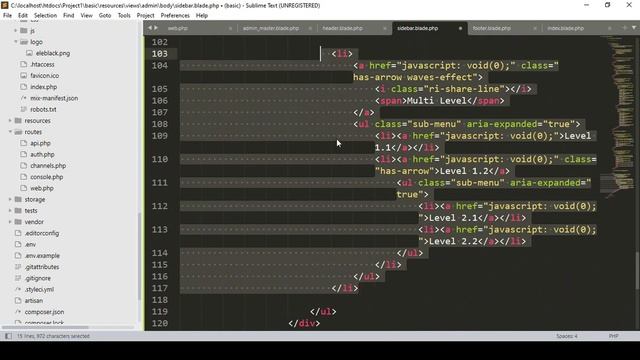Open .htaccess file in sidebar
This screenshot has width=640, height=360.
(x=42, y=64)
